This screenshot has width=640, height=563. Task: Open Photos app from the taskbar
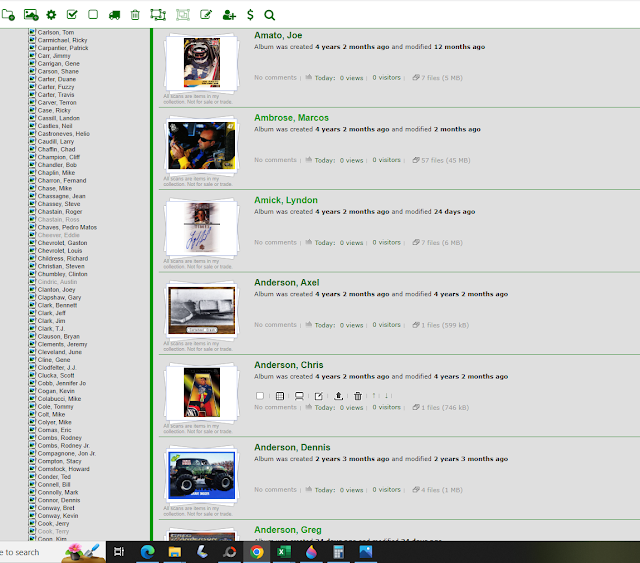click(366, 552)
